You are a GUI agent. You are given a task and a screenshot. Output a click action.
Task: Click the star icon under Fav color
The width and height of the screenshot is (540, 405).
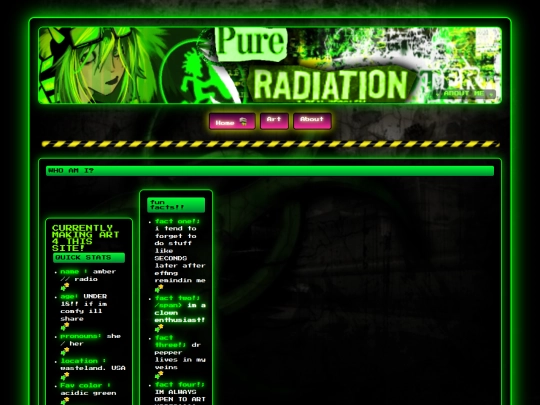[x=65, y=401]
